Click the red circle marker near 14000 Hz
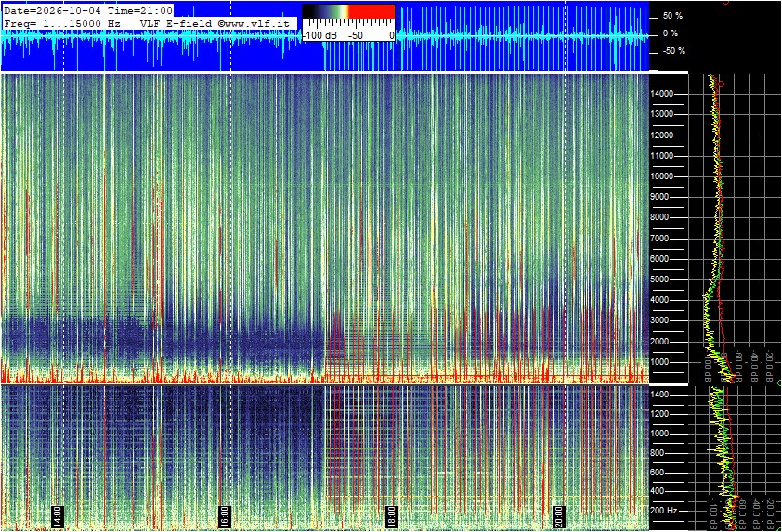Screen dimensions: 782x532 720,84
